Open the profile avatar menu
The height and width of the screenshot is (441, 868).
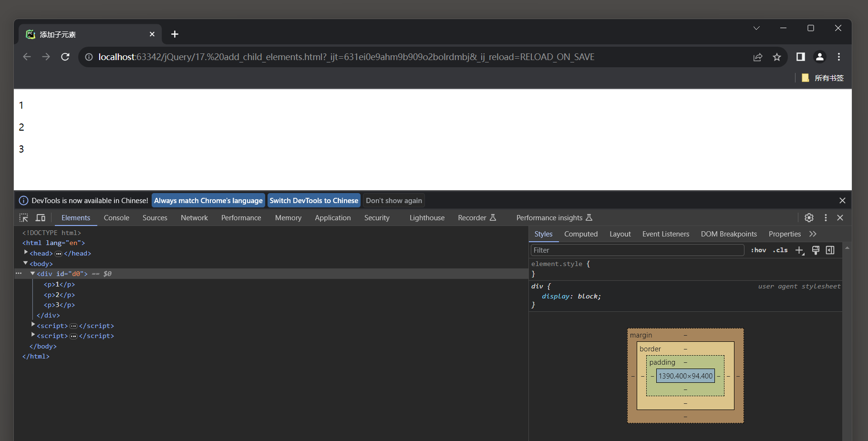tap(820, 57)
